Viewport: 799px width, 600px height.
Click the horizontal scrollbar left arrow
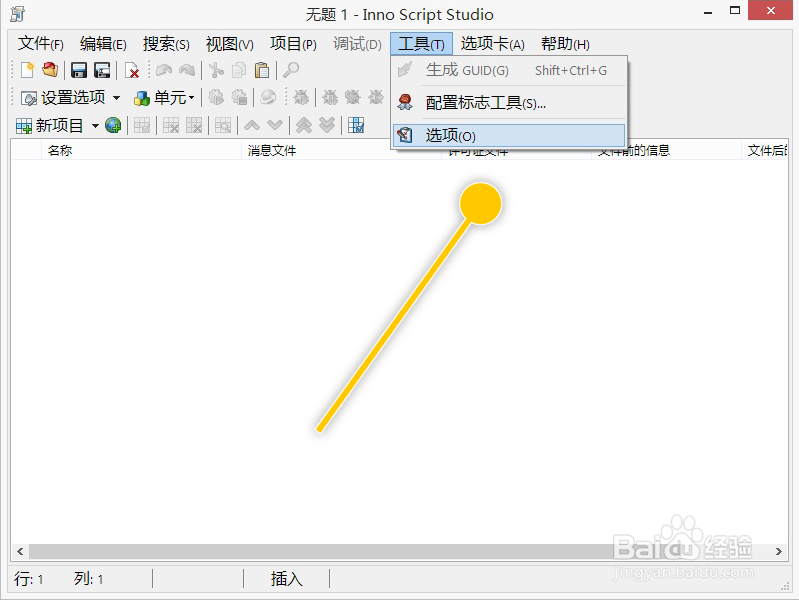[x=20, y=551]
